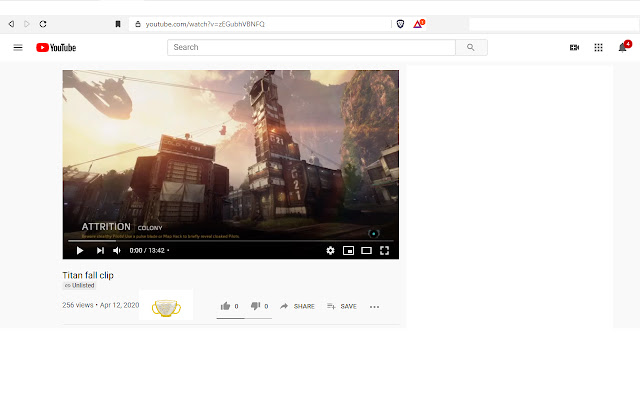This screenshot has width=640, height=400.
Task: Click the Apr 12, 2020 date
Action: pyautogui.click(x=119, y=305)
